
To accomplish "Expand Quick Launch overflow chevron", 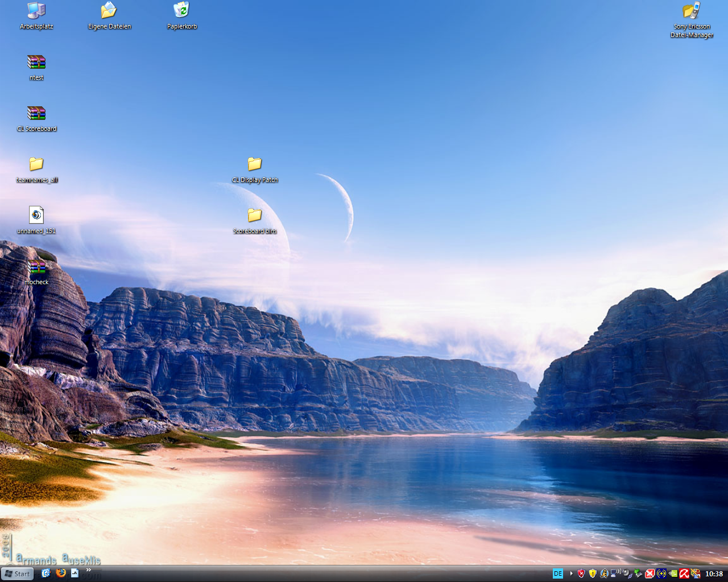I will 89,570.
